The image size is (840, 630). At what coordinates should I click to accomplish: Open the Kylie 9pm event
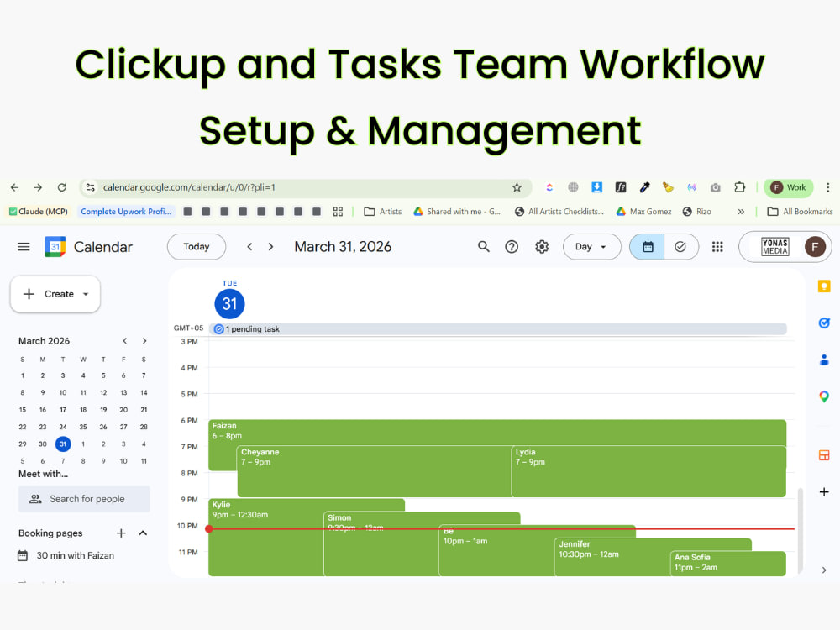(265, 538)
